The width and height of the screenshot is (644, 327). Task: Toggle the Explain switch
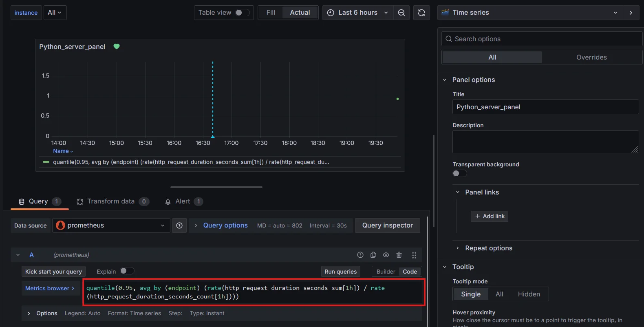point(127,271)
